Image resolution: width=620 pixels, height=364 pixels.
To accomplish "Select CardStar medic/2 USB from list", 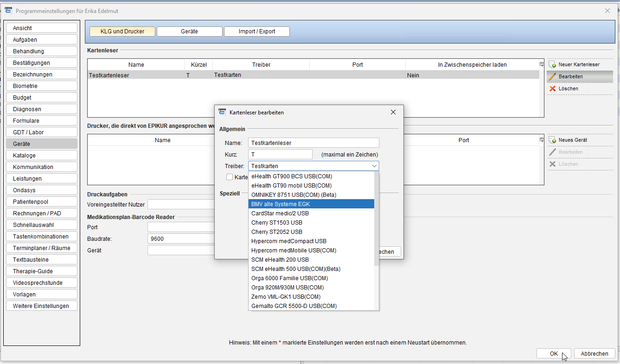I will coord(311,213).
